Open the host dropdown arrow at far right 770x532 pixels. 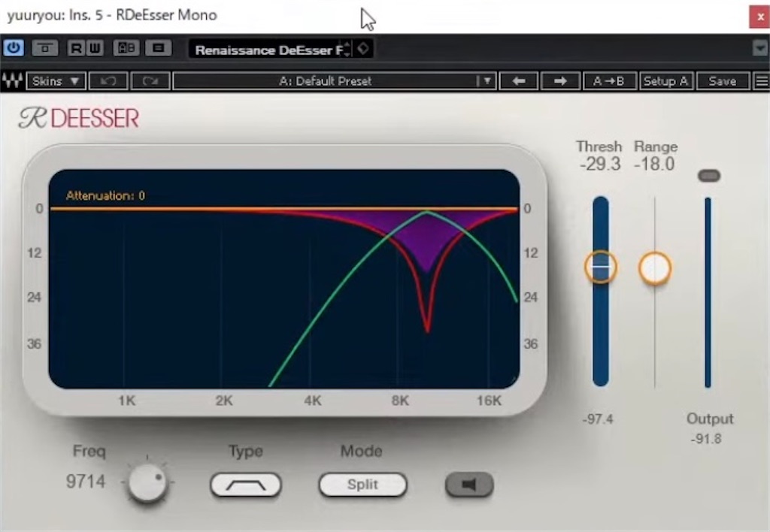point(760,48)
